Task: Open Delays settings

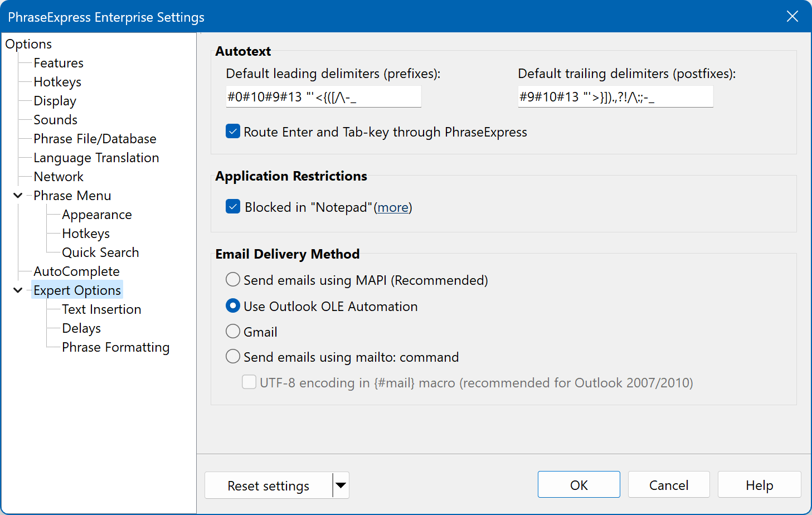Action: pyautogui.click(x=81, y=328)
